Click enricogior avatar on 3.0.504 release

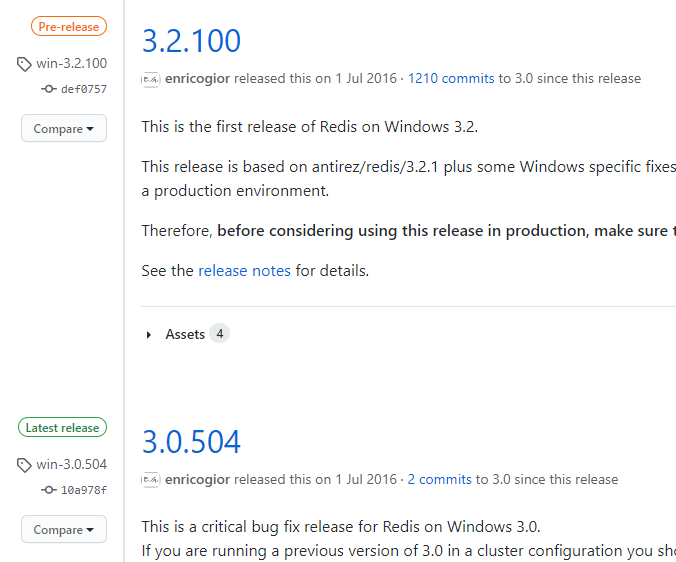pyautogui.click(x=150, y=480)
